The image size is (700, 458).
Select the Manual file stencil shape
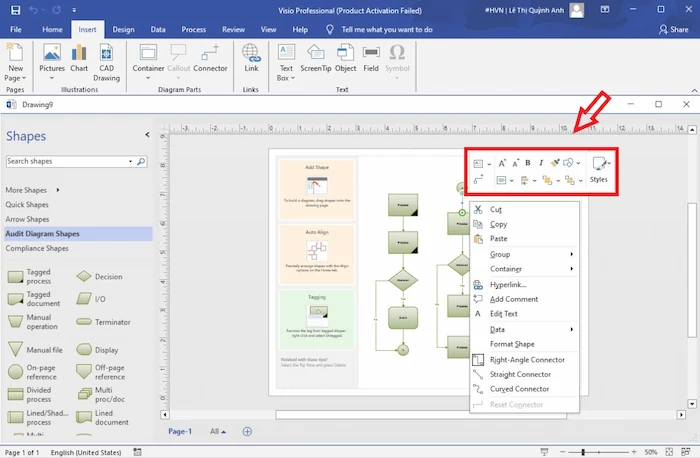[35, 350]
